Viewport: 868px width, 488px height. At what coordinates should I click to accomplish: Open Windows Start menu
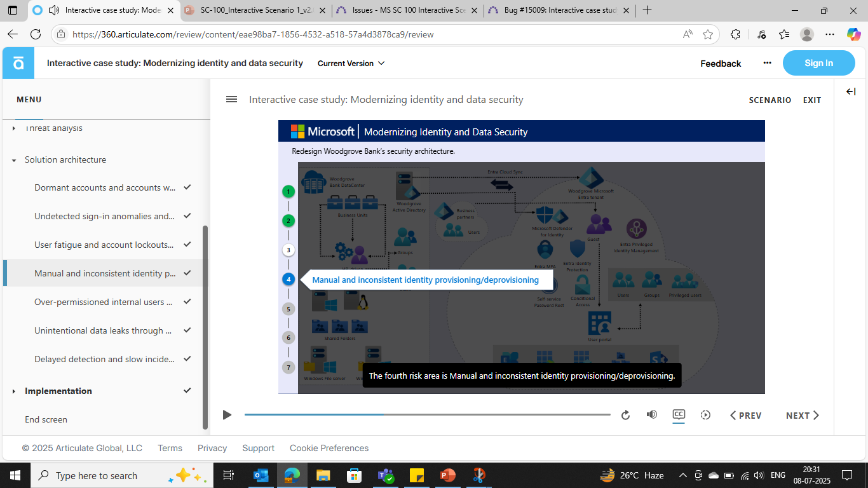[x=15, y=475]
